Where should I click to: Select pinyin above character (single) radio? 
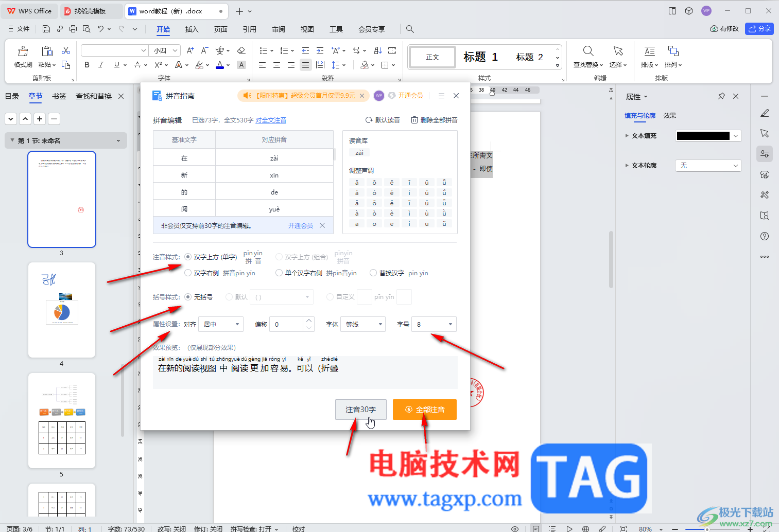click(x=188, y=257)
